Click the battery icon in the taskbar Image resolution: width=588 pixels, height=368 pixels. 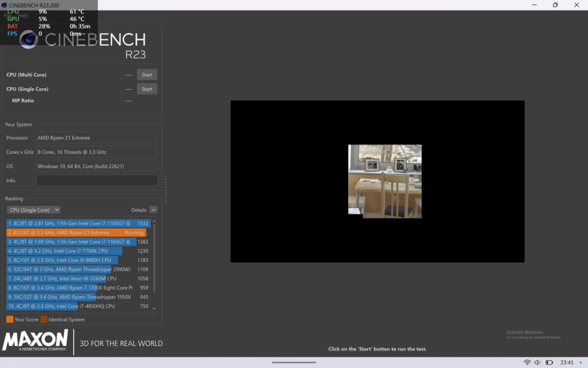click(549, 363)
